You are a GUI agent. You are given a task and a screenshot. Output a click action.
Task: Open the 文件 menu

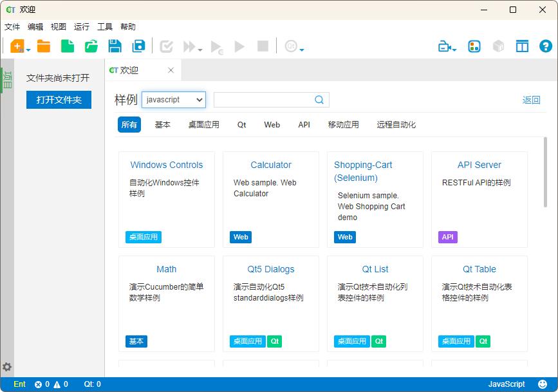(x=12, y=26)
